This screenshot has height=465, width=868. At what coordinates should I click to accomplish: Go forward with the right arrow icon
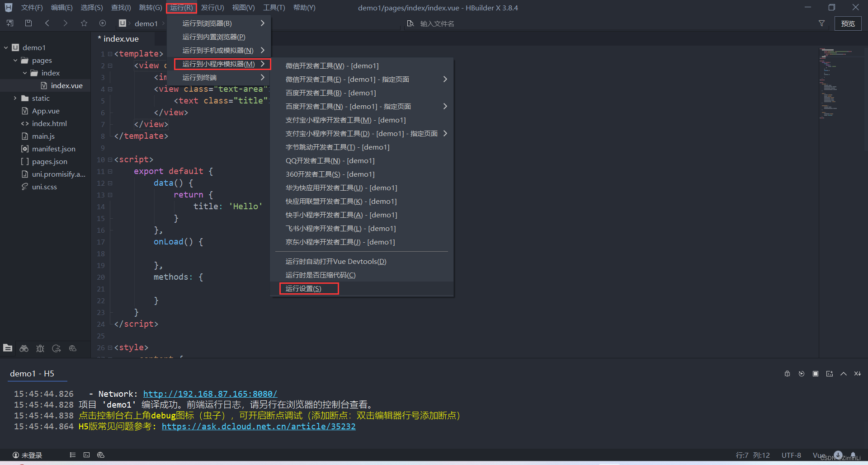click(66, 23)
